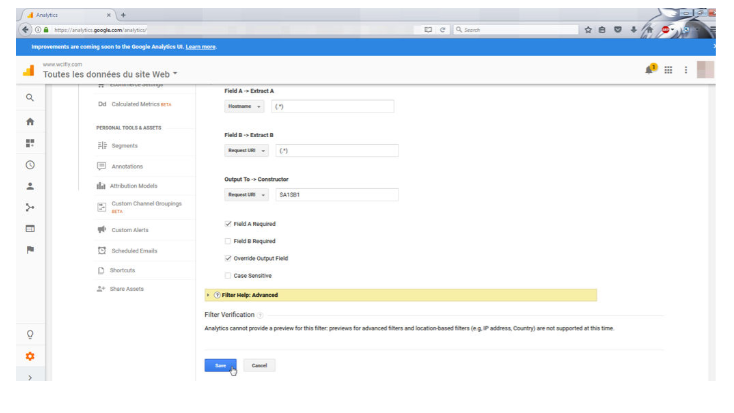Click Constructor field containing $A1$B1
Image resolution: width=734 pixels, height=413 pixels.
(337, 194)
